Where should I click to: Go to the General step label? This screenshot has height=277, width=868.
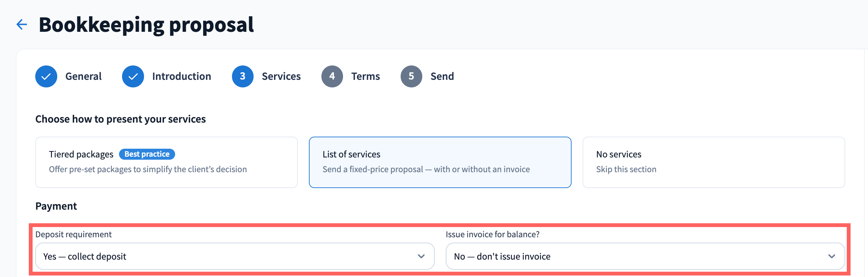tap(83, 76)
